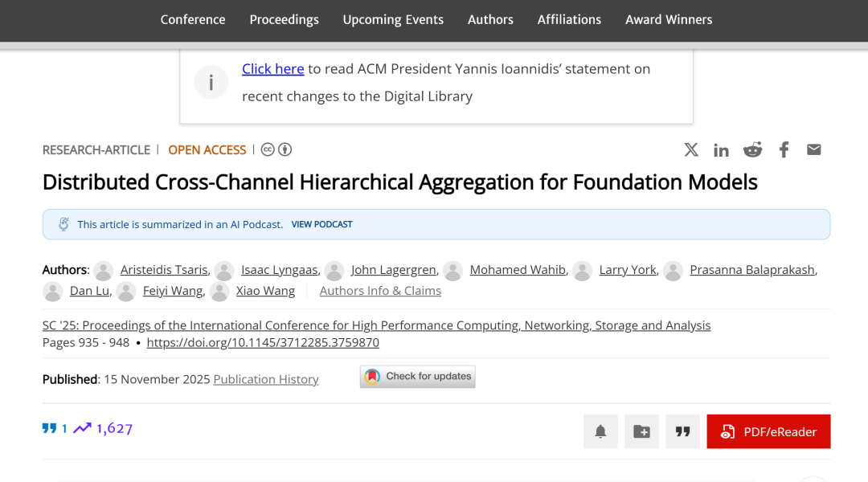Share article on Reddit
868x482 pixels.
(x=752, y=149)
